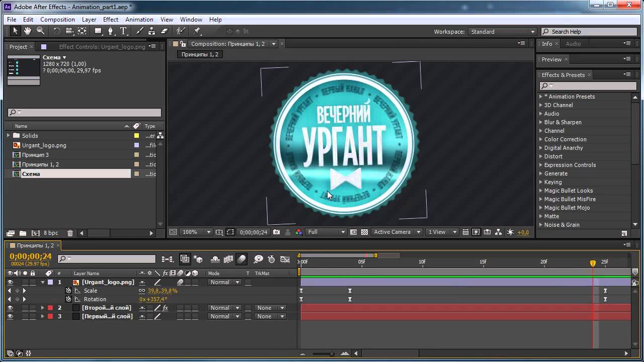
Task: Hide the layer 3 Первый слой eye
Action: click(x=10, y=317)
